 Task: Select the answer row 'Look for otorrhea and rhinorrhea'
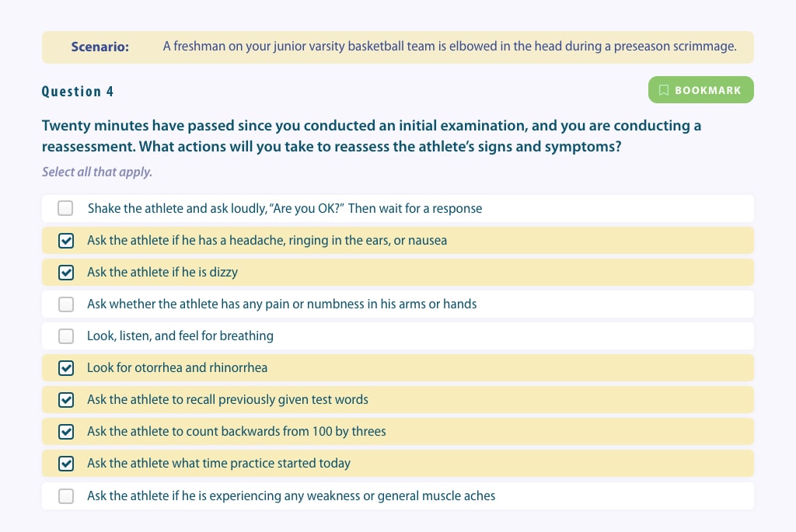coord(397,367)
